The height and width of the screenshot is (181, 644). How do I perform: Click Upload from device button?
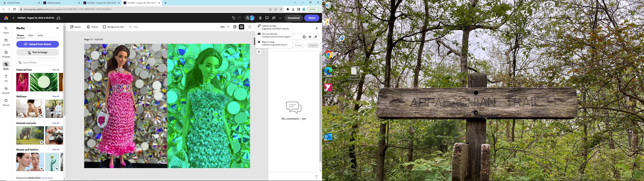tap(38, 44)
